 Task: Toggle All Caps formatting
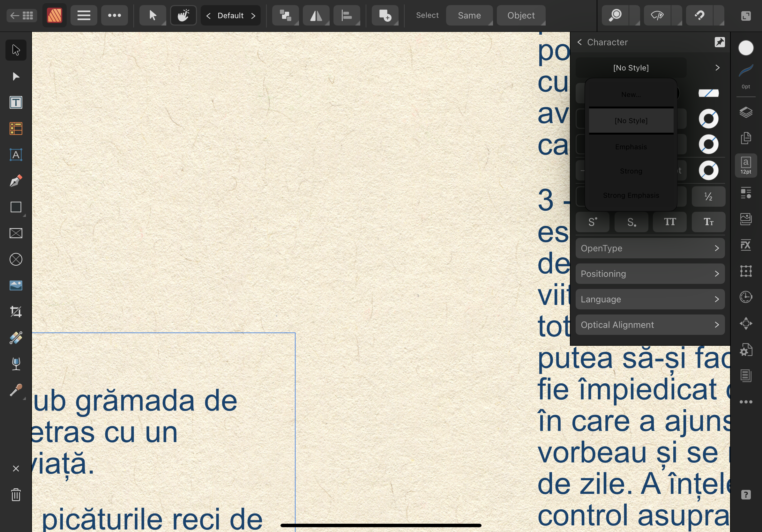point(670,222)
